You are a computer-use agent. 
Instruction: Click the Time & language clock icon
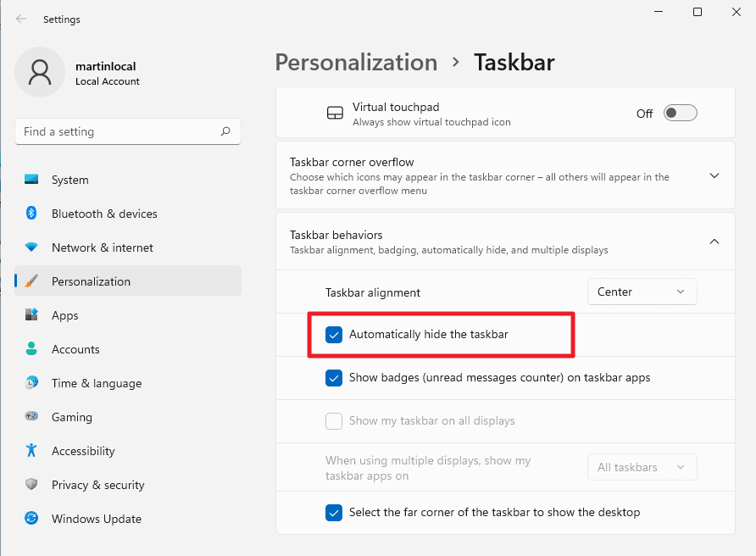[31, 383]
